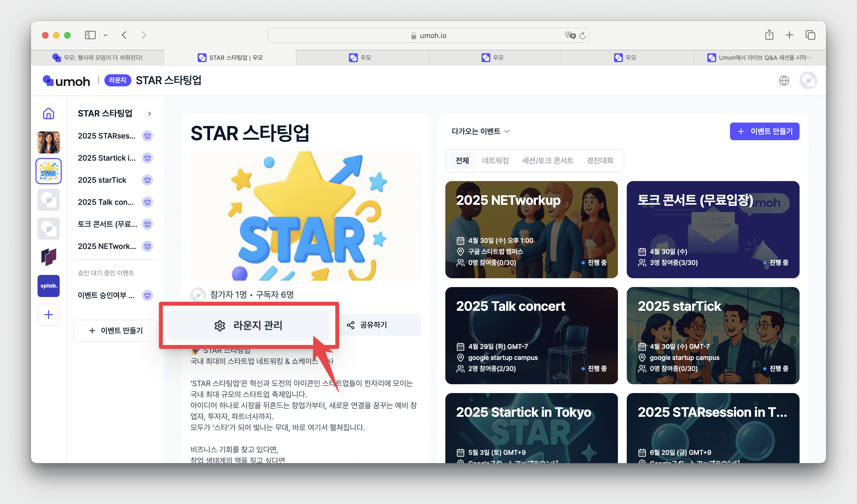This screenshot has width=857, height=504.
Task: Select the 네트워킹 filter tab
Action: [x=495, y=161]
